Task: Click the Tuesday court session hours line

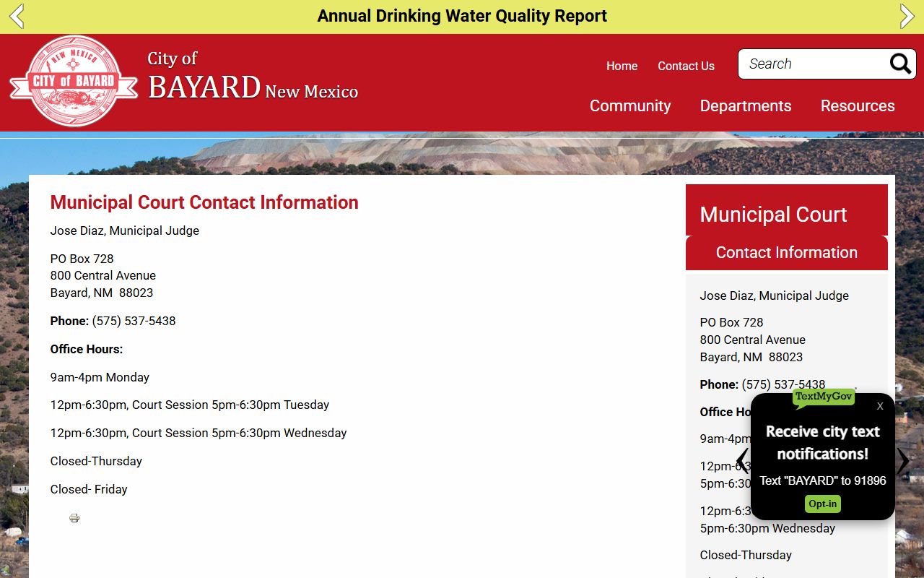Action: pos(190,405)
